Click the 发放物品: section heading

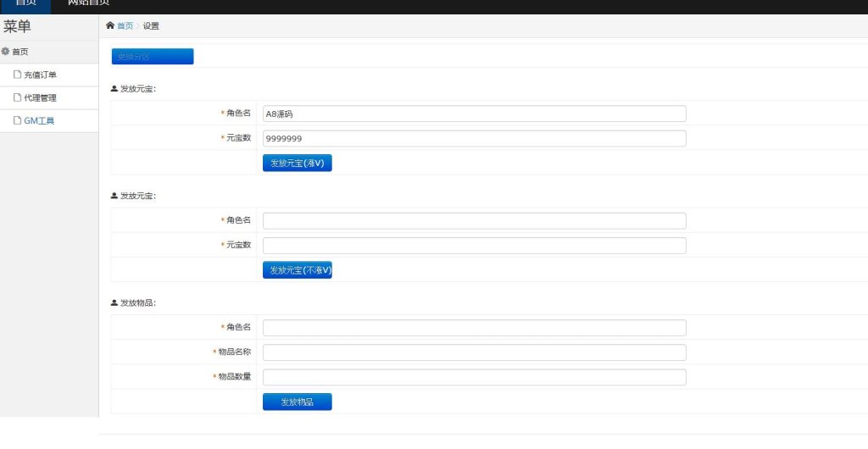click(x=138, y=303)
